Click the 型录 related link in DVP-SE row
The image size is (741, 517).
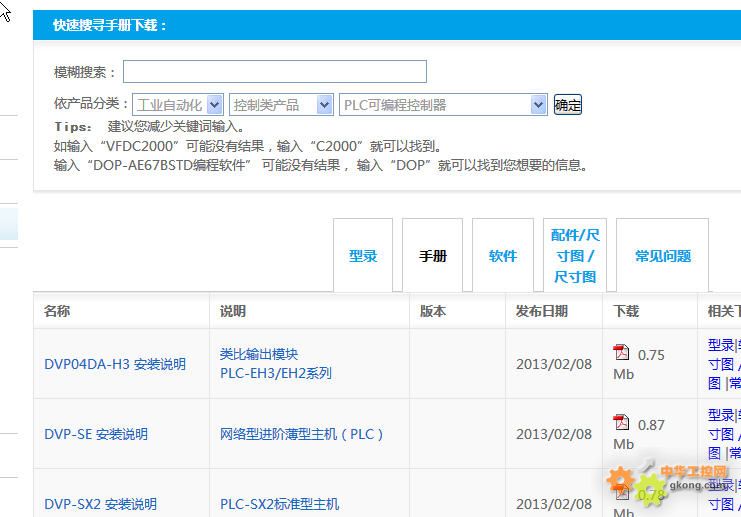(x=721, y=415)
